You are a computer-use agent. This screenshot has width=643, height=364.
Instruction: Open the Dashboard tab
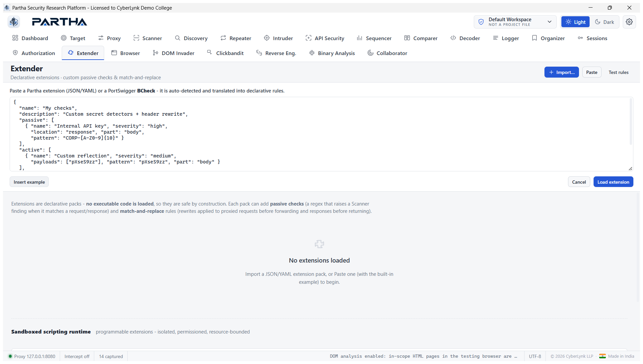tap(30, 38)
